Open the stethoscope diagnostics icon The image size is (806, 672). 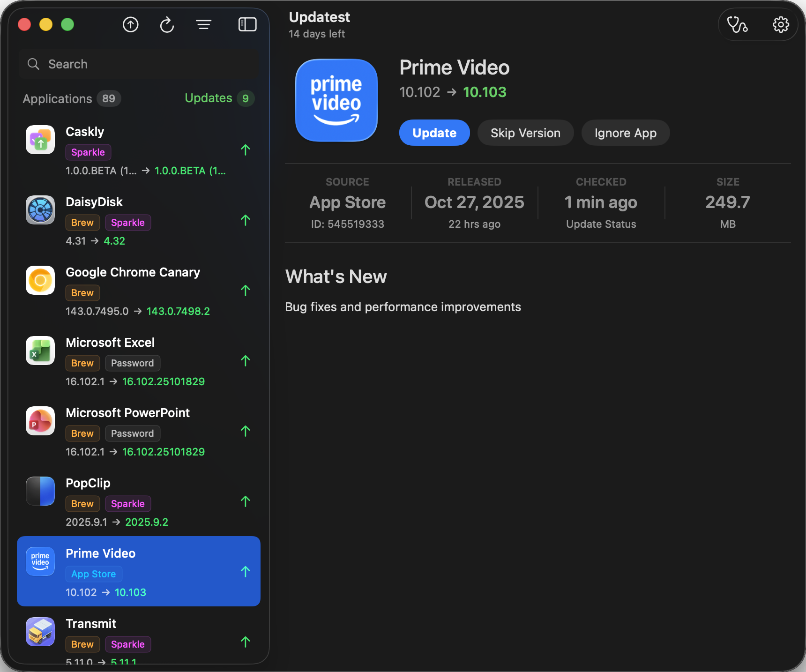coord(737,24)
